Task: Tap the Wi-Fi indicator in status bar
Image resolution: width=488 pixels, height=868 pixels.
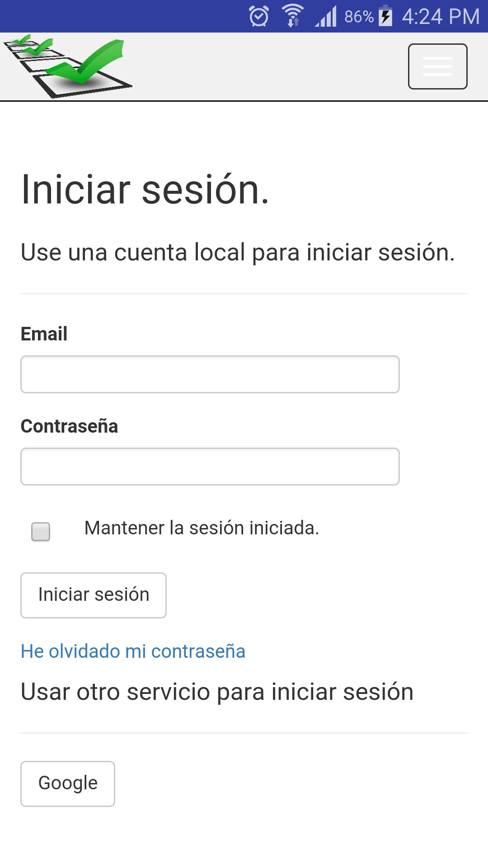Action: 292,16
